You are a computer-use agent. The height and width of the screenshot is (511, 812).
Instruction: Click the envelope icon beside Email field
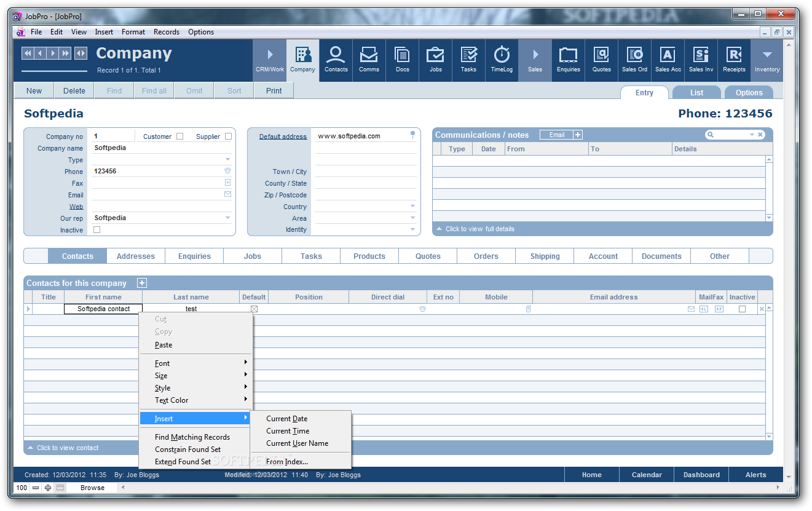pos(227,194)
